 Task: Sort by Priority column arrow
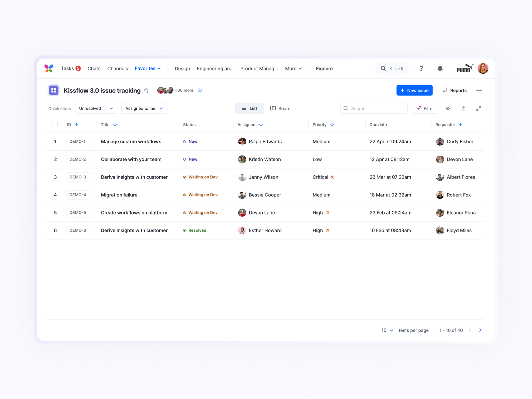332,125
